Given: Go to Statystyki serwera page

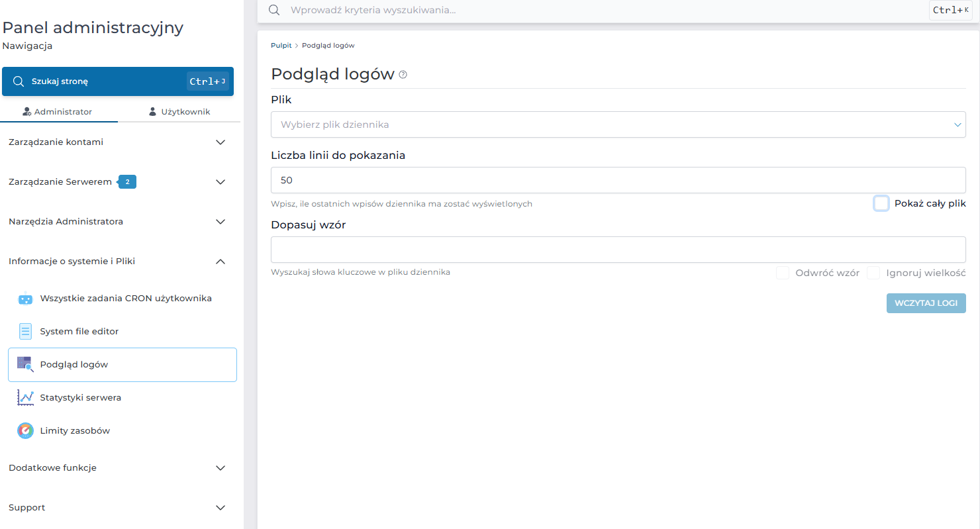Looking at the screenshot, I should pos(122,398).
